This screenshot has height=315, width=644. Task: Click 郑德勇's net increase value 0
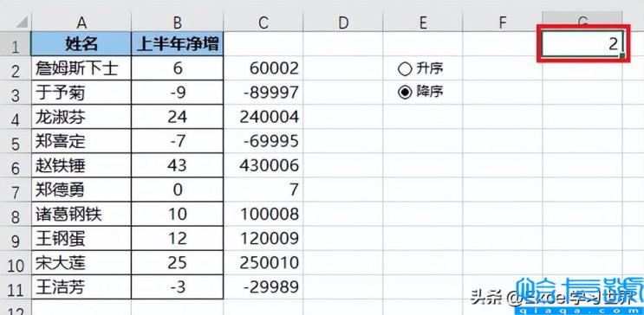(178, 190)
